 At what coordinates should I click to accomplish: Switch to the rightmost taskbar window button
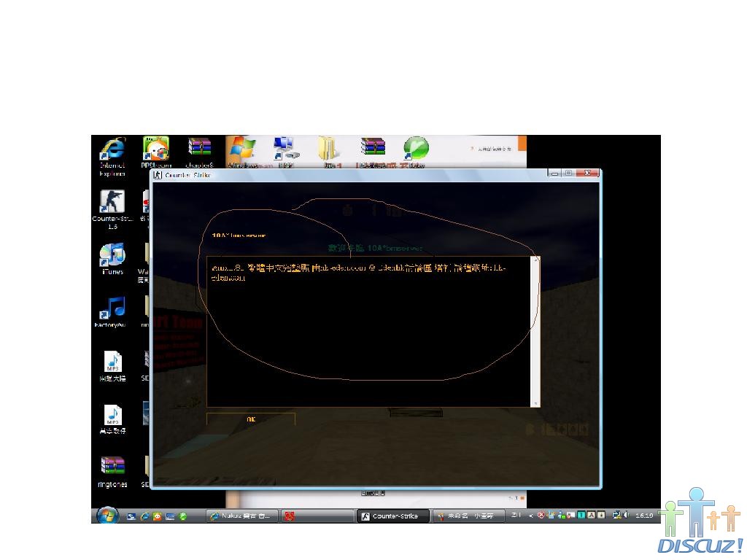coord(468,516)
